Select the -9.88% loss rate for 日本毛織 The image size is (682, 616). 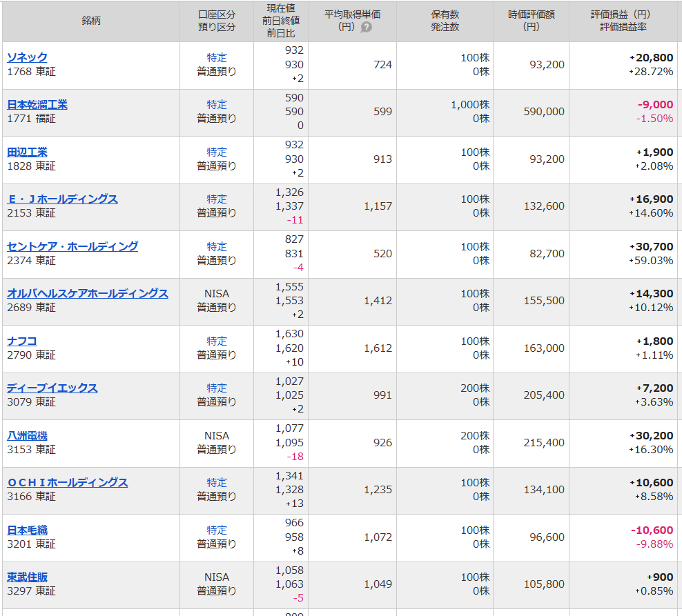[x=654, y=544]
